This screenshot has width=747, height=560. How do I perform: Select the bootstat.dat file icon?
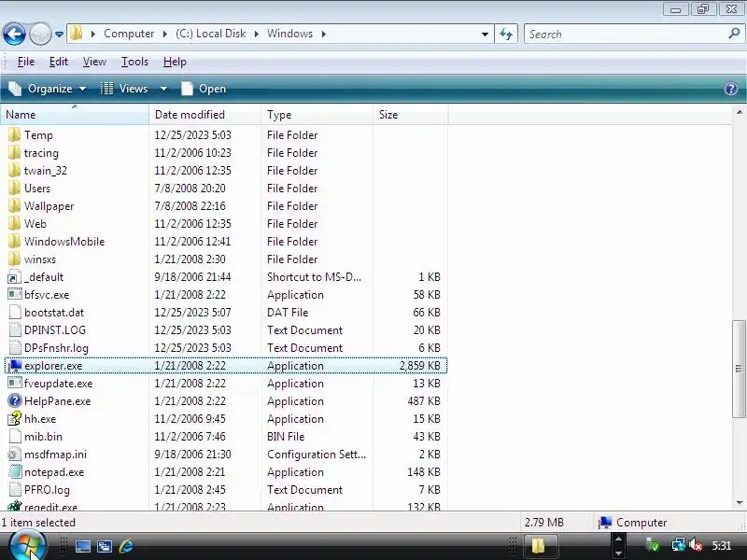click(15, 312)
